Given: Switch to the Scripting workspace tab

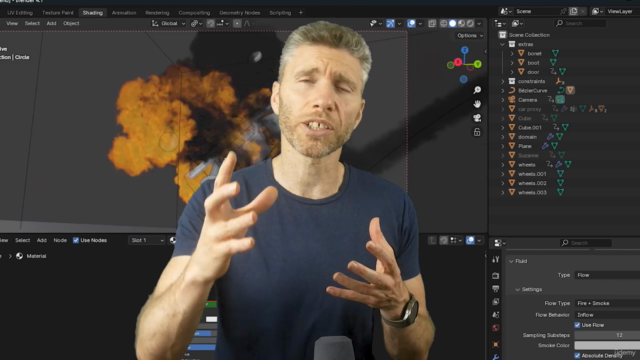Looking at the screenshot, I should point(280,13).
